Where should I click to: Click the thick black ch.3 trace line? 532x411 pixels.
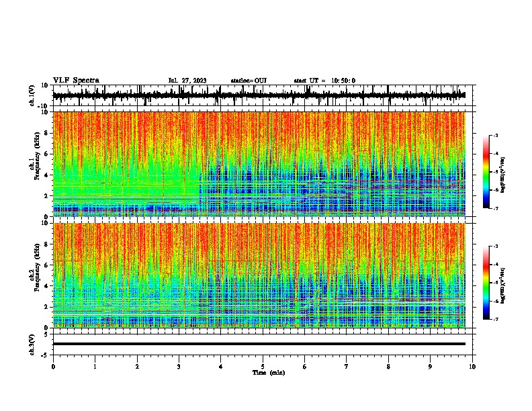(259, 344)
